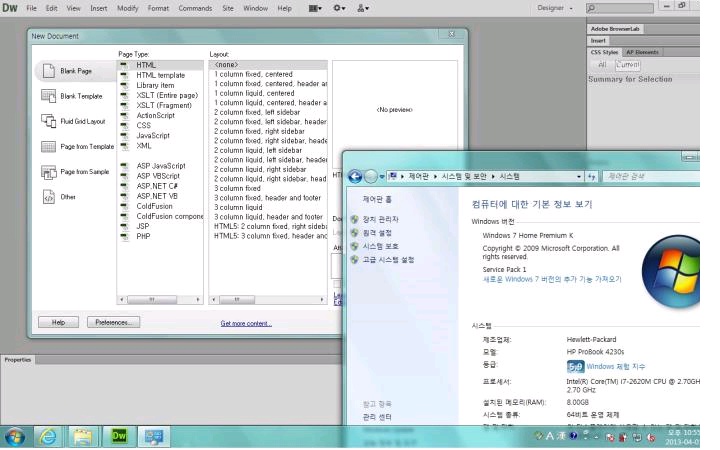This screenshot has height=450, width=720.
Task: Open the 고급 시스템 설정 link
Action: pyautogui.click(x=388, y=259)
